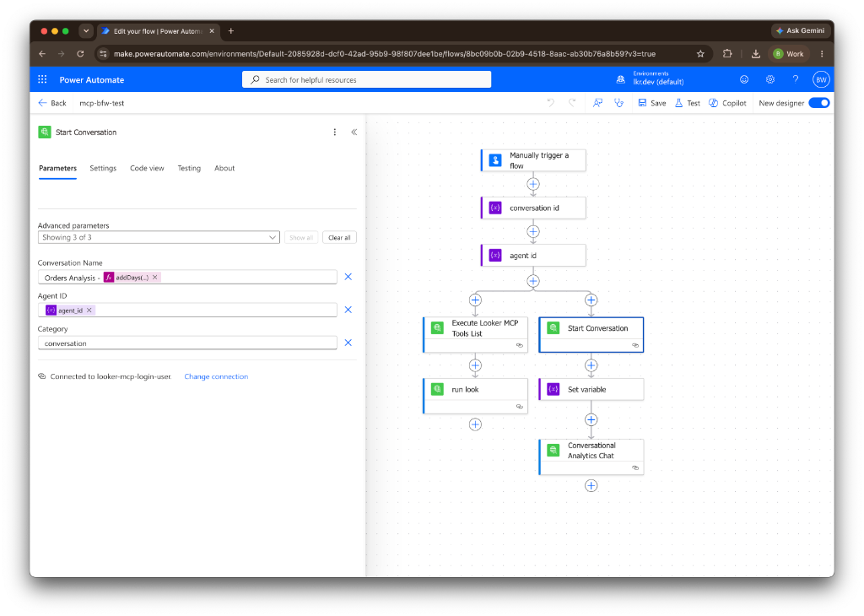Click connection link icon on run look node
This screenshot has width=864, height=616.
[x=519, y=407]
